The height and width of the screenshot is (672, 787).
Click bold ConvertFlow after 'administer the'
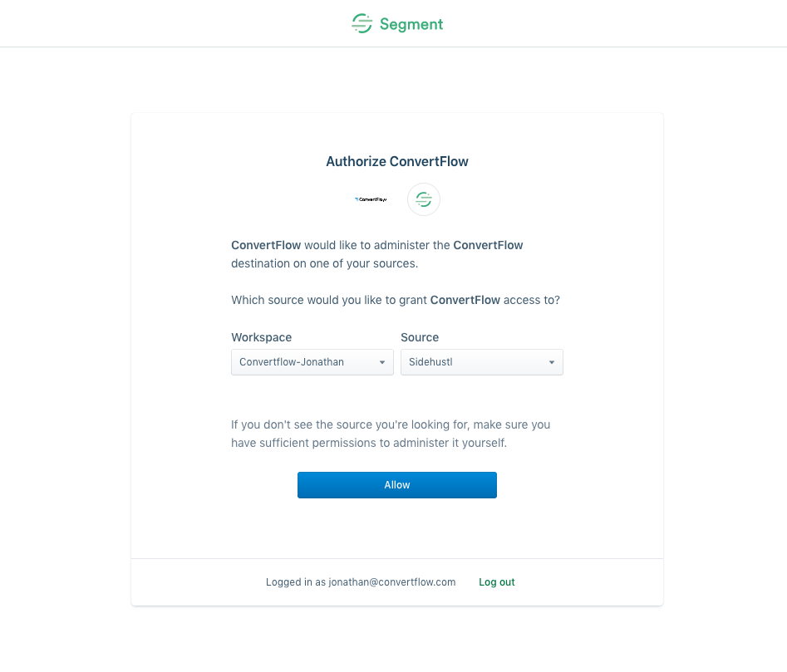tap(488, 245)
